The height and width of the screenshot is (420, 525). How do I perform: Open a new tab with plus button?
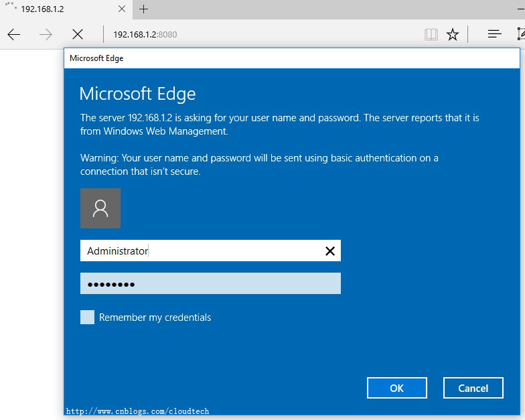pyautogui.click(x=143, y=9)
